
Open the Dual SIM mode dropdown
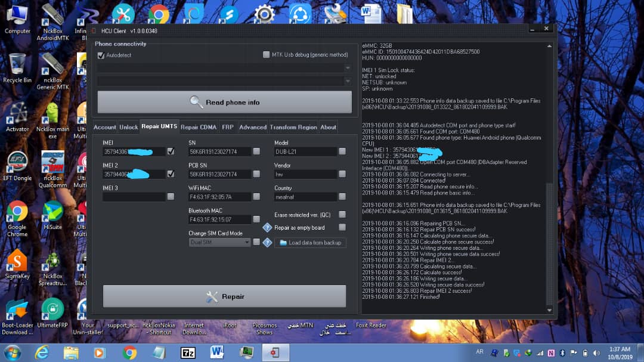[219, 243]
